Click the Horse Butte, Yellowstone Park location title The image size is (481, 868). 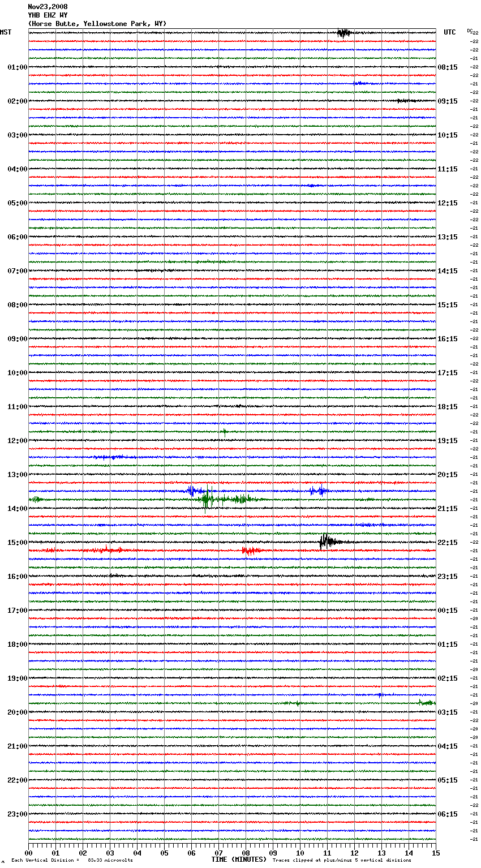[97, 24]
